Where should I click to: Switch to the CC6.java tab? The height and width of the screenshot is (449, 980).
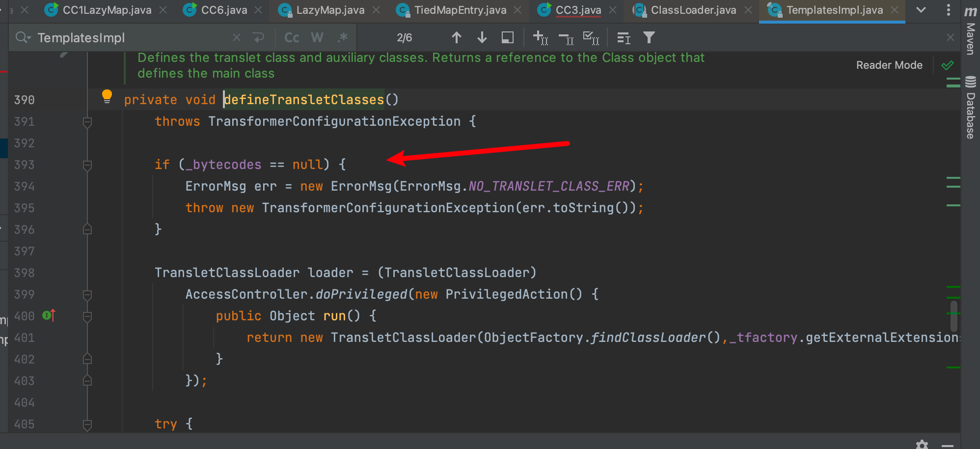(215, 10)
